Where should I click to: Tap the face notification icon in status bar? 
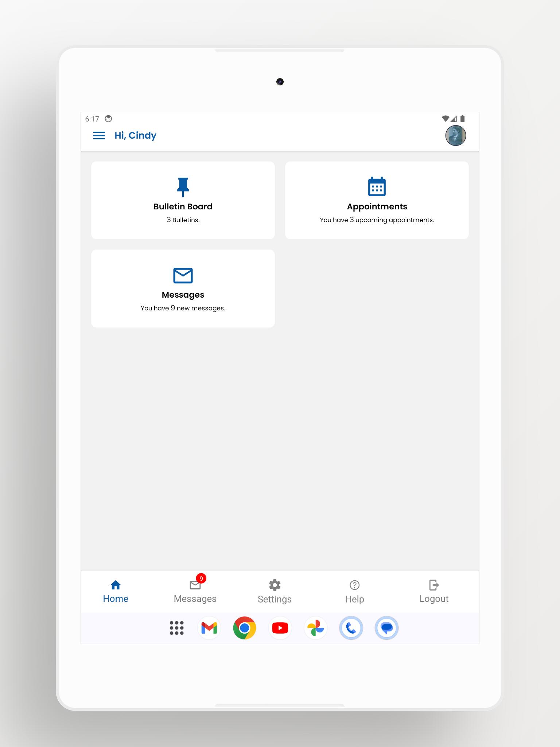108,119
